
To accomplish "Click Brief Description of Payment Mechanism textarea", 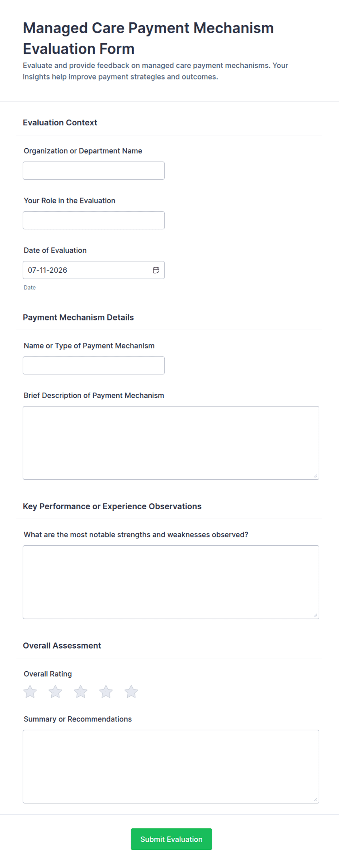I will pos(171,443).
